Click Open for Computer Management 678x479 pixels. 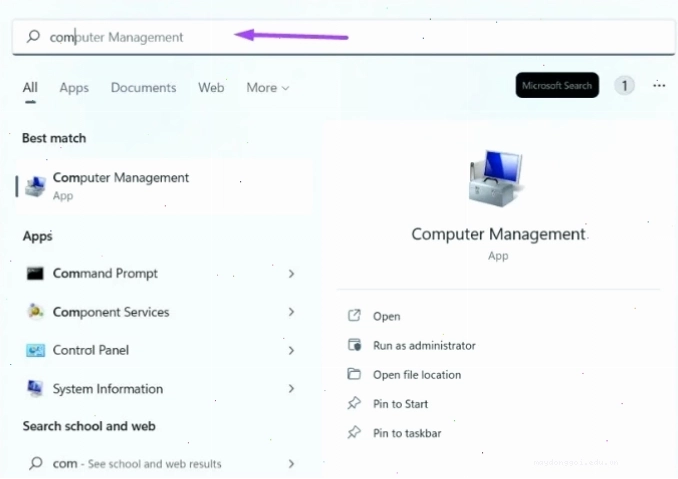[x=387, y=316]
